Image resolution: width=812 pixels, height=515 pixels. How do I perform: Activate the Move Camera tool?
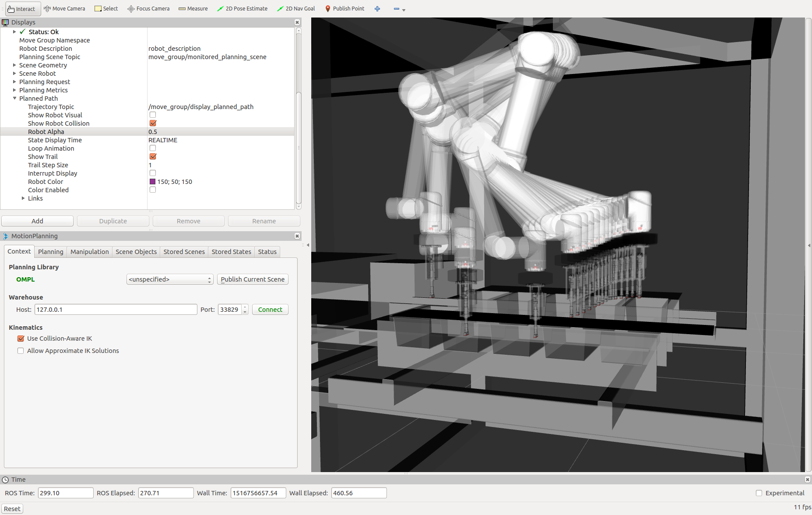click(x=64, y=8)
